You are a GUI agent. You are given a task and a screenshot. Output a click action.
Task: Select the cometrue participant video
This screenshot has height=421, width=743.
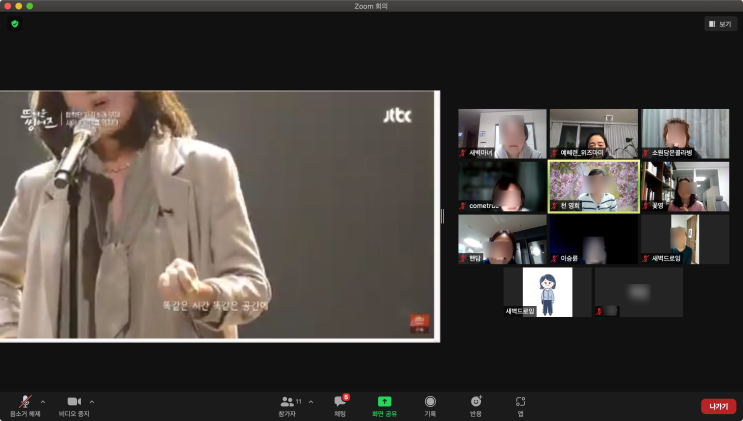502,186
